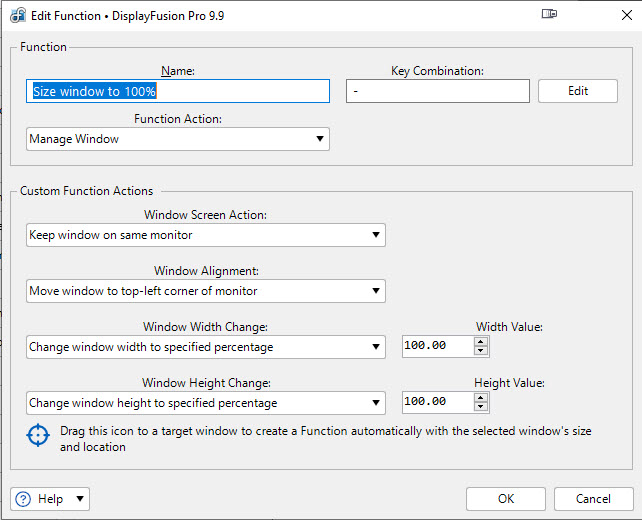642x520 pixels.
Task: Click the Height Value number field
Action: (x=436, y=403)
